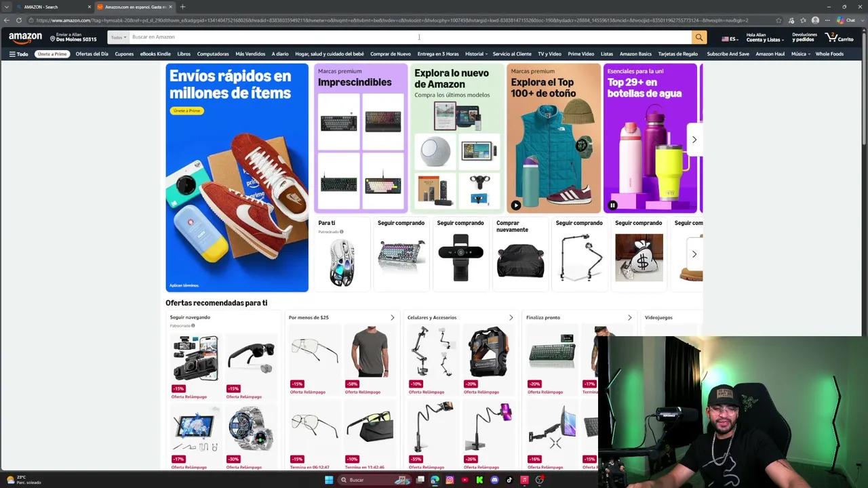The width and height of the screenshot is (868, 488).
Task: Open the gaming mouse under Para ti
Action: point(342,262)
